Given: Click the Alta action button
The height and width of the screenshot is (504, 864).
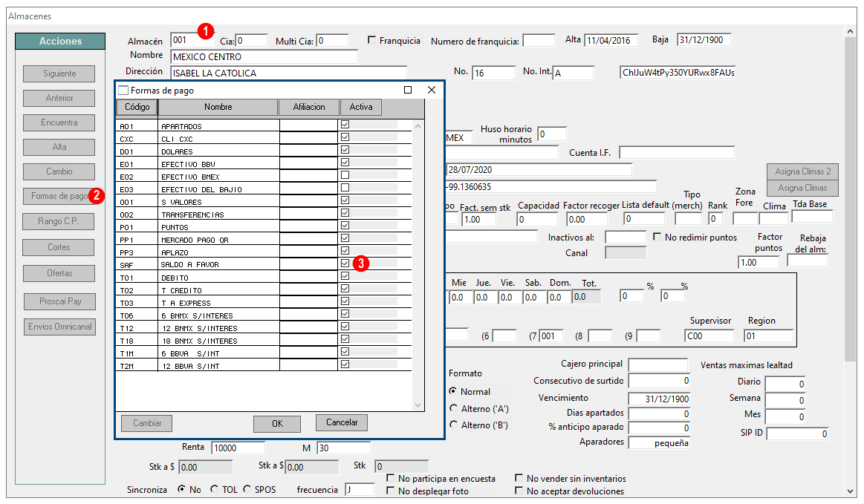Looking at the screenshot, I should (x=59, y=147).
